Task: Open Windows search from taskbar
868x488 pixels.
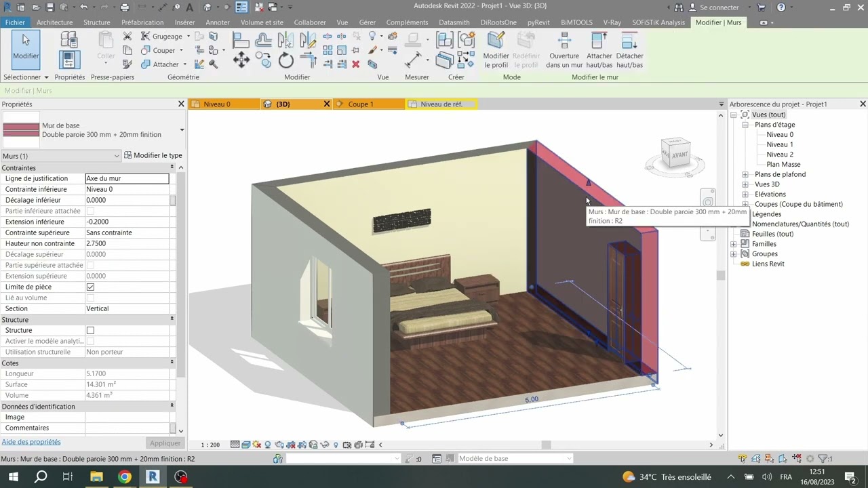Action: [41, 476]
